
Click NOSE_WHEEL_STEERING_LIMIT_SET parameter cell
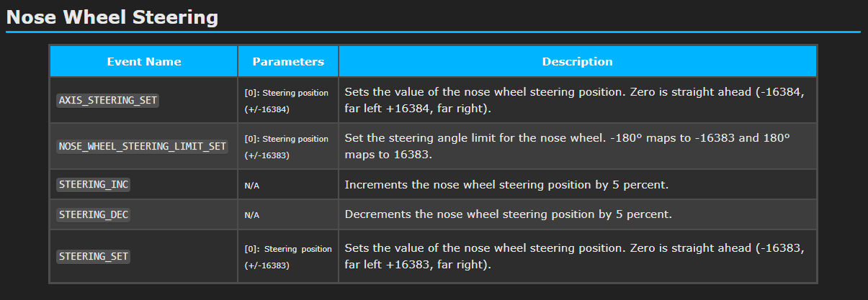tap(287, 146)
